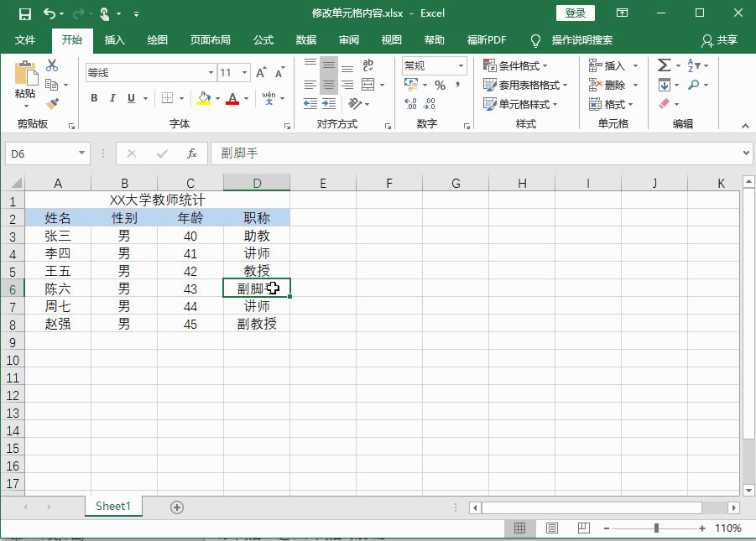The width and height of the screenshot is (756, 541).
Task: Click the Percent style icon
Action: pos(439,84)
